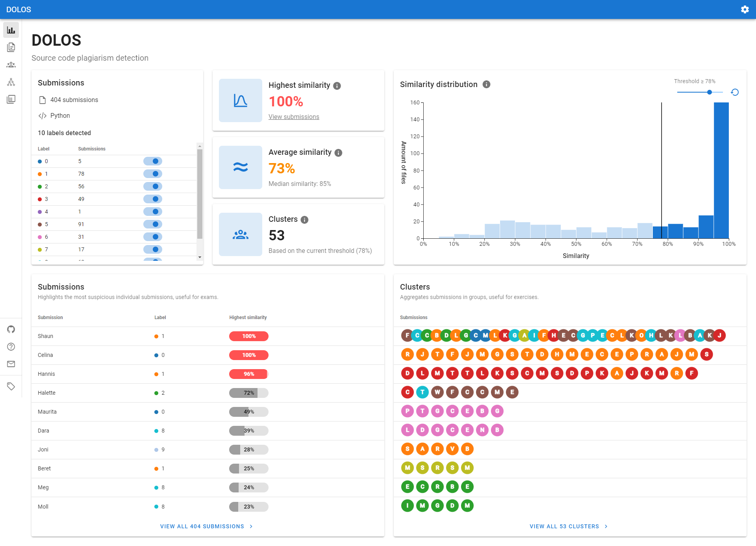Open the overview chart sidebar tab
Screen dimensions: 756x546
pyautogui.click(x=11, y=30)
